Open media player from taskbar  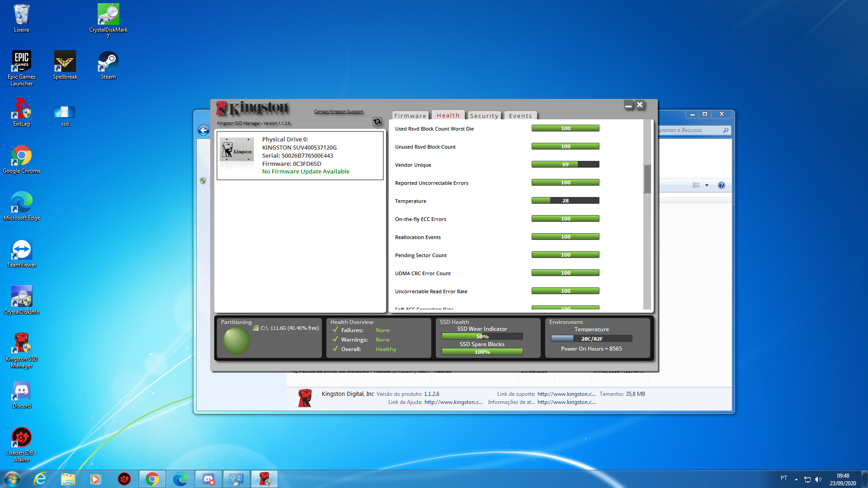tap(95, 479)
